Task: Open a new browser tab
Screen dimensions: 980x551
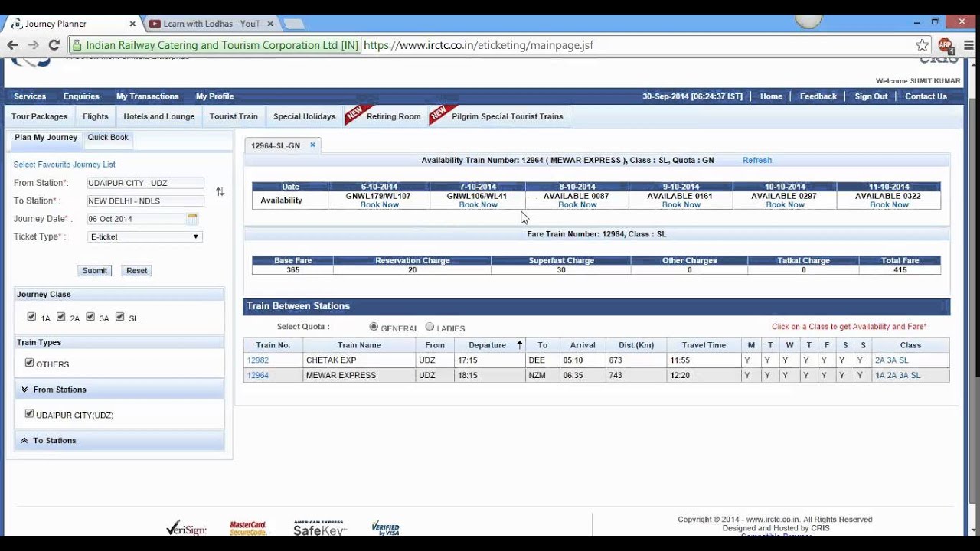Action: pyautogui.click(x=294, y=24)
